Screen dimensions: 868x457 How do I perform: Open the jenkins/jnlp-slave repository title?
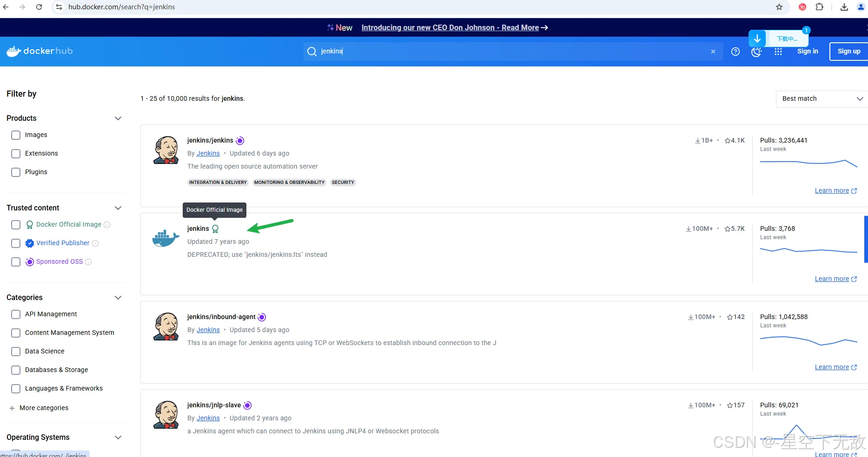[x=214, y=405]
